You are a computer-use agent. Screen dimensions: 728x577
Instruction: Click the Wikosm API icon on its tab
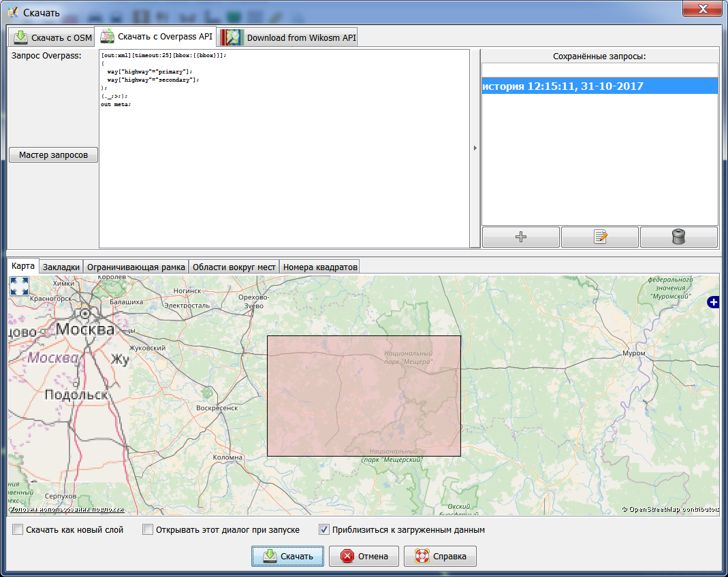click(x=230, y=37)
